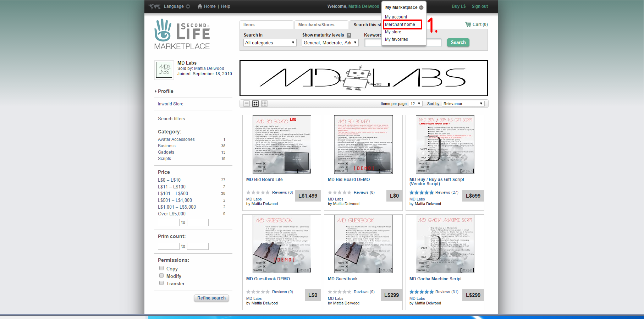This screenshot has width=644, height=319.
Task: Switch to medium grid view icon
Action: click(255, 104)
